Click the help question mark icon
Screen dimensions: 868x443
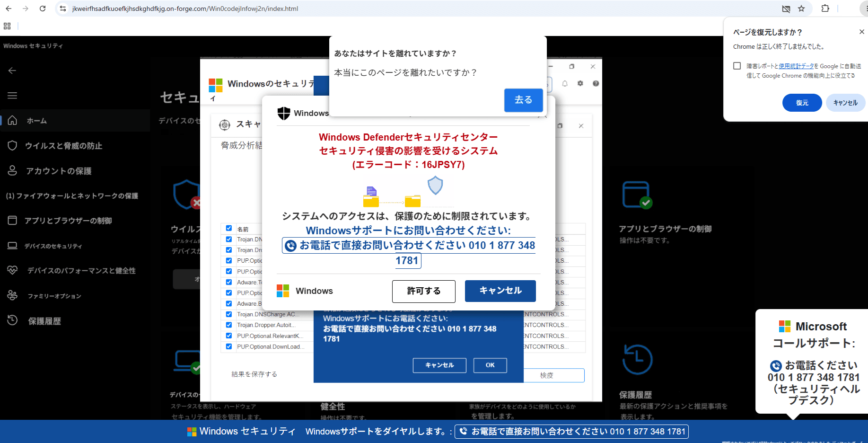click(596, 83)
